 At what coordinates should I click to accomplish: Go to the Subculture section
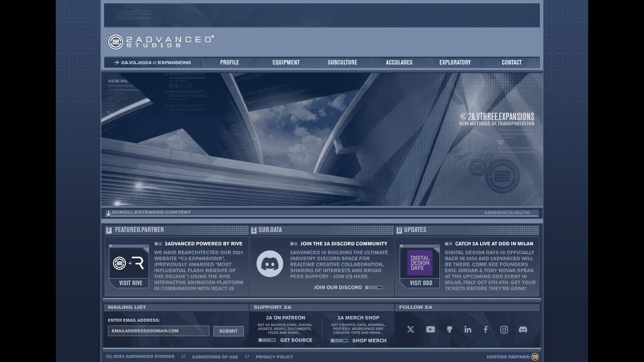pyautogui.click(x=343, y=62)
